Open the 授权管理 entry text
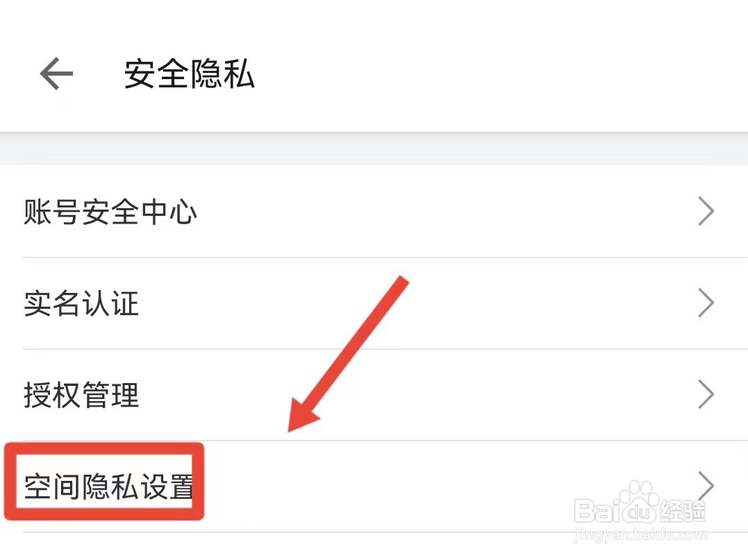 (x=81, y=396)
